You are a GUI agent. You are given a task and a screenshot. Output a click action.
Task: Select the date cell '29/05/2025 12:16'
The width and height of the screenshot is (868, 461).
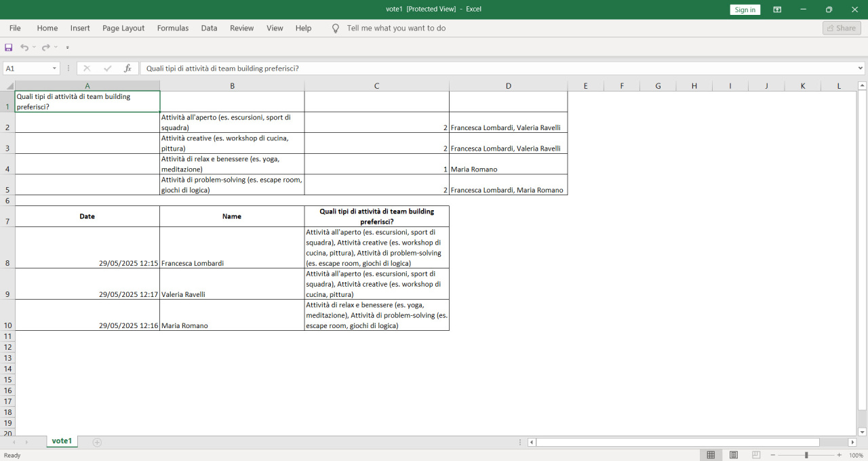pyautogui.click(x=87, y=315)
